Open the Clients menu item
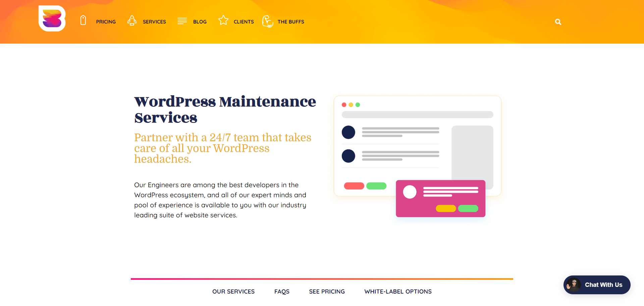This screenshot has height=306, width=644. click(244, 22)
